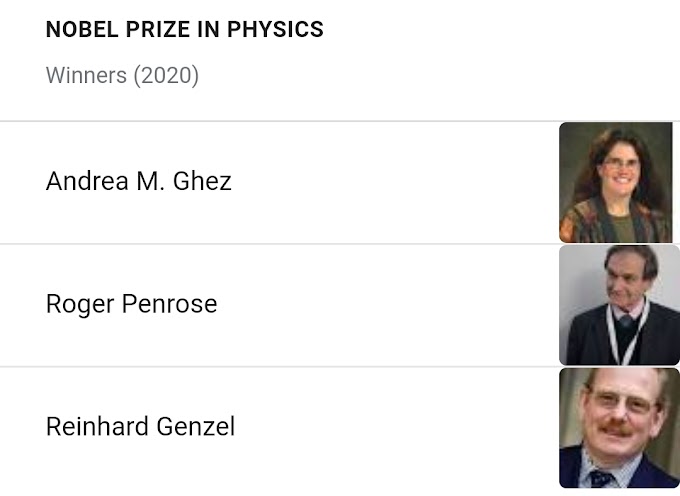Viewport: 680px width, 496px height.
Task: Click the surname Ghez in the first row
Action: [x=203, y=182]
